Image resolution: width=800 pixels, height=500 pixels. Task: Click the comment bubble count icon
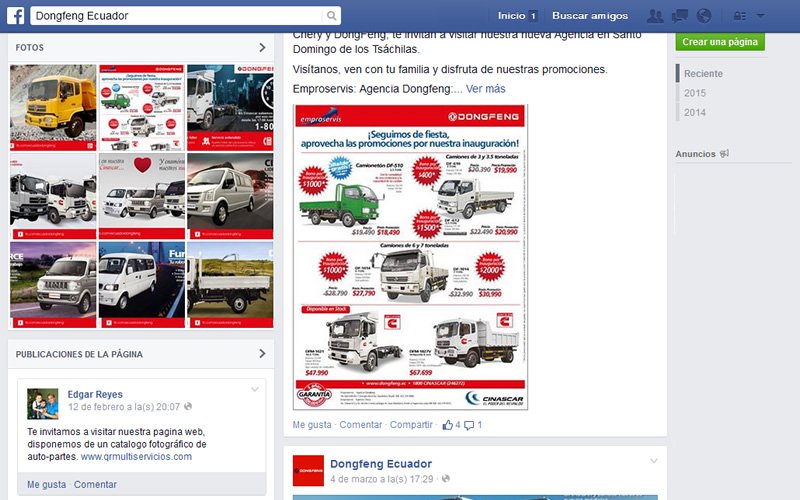(x=469, y=425)
